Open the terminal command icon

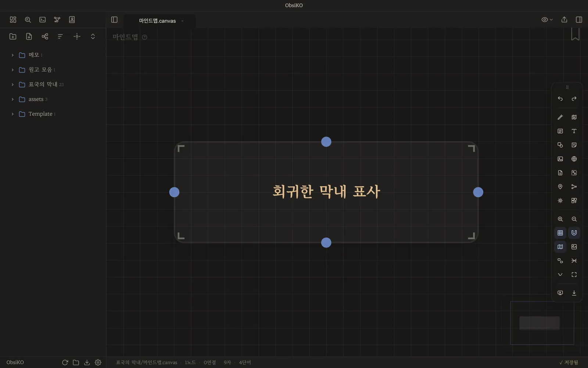42,20
